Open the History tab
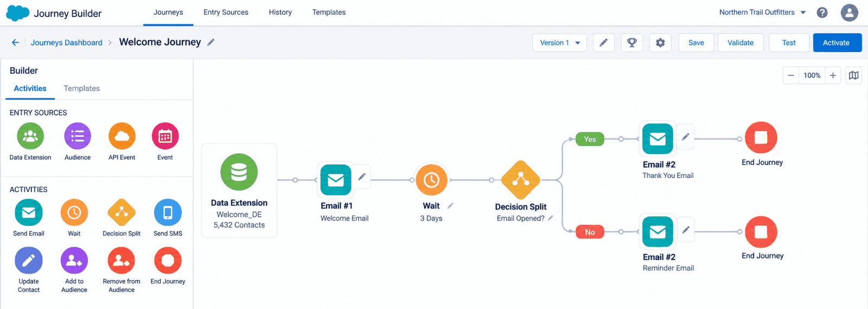 click(x=280, y=12)
